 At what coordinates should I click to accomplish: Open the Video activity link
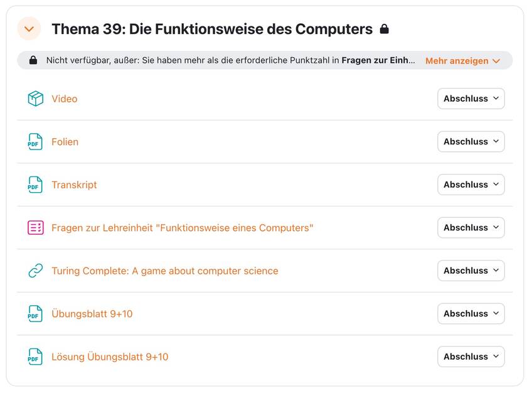tap(65, 99)
